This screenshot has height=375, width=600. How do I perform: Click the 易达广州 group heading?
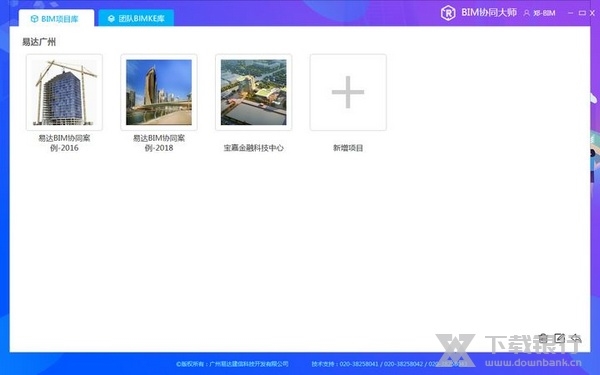point(39,42)
